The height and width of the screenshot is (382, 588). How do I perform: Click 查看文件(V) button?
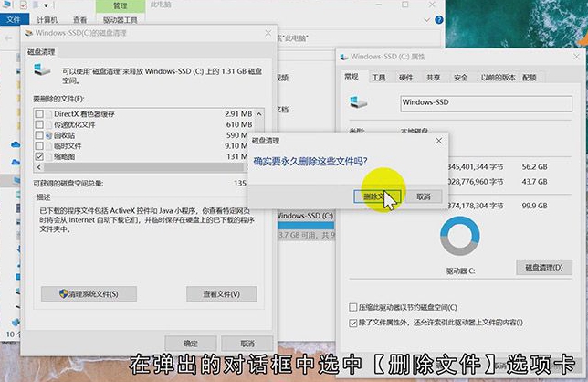tap(222, 294)
